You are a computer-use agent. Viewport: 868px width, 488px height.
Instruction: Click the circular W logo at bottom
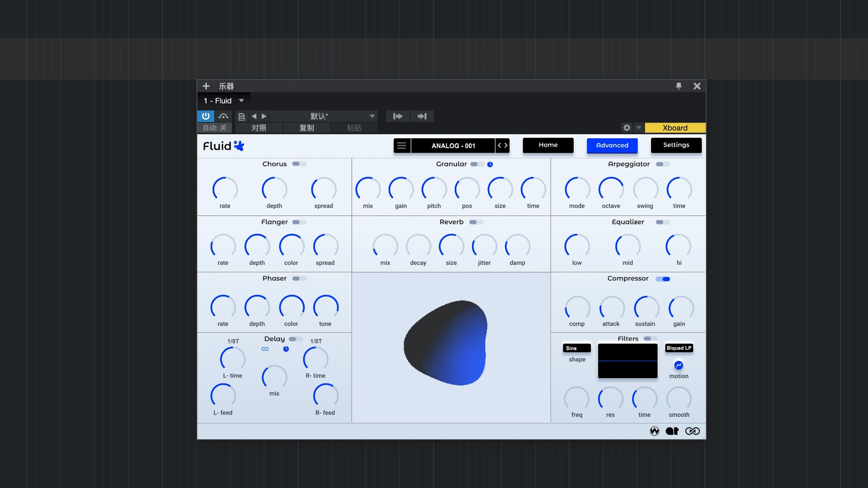click(655, 431)
